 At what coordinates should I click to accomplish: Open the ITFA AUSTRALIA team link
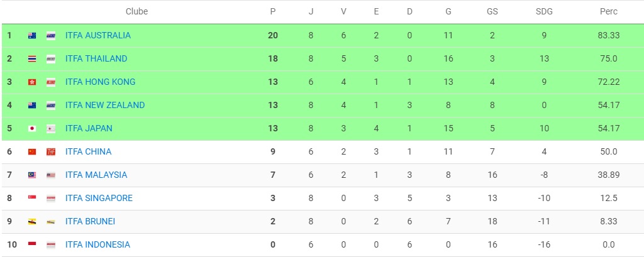[98, 36]
